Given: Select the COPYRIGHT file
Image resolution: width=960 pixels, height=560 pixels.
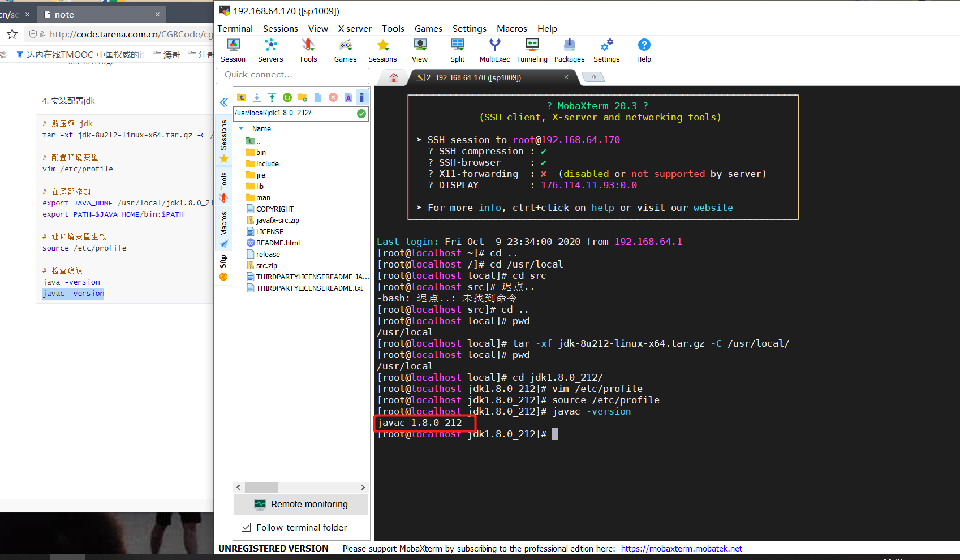Looking at the screenshot, I should (270, 209).
